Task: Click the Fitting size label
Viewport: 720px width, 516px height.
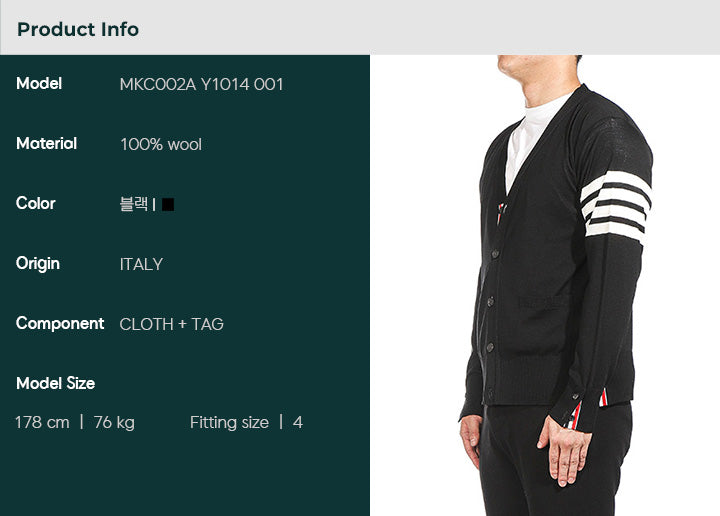Action: [229, 422]
